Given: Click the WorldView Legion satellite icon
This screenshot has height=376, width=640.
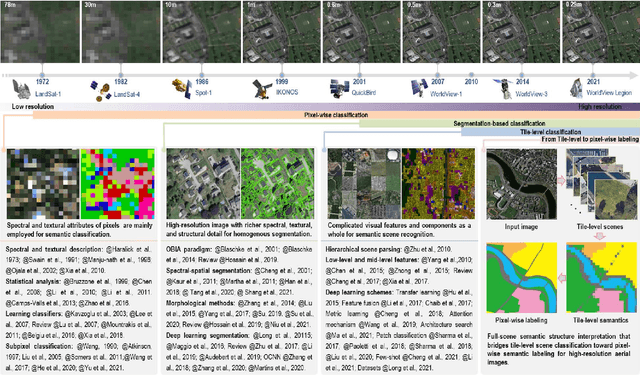Looking at the screenshot, I should coord(576,89).
